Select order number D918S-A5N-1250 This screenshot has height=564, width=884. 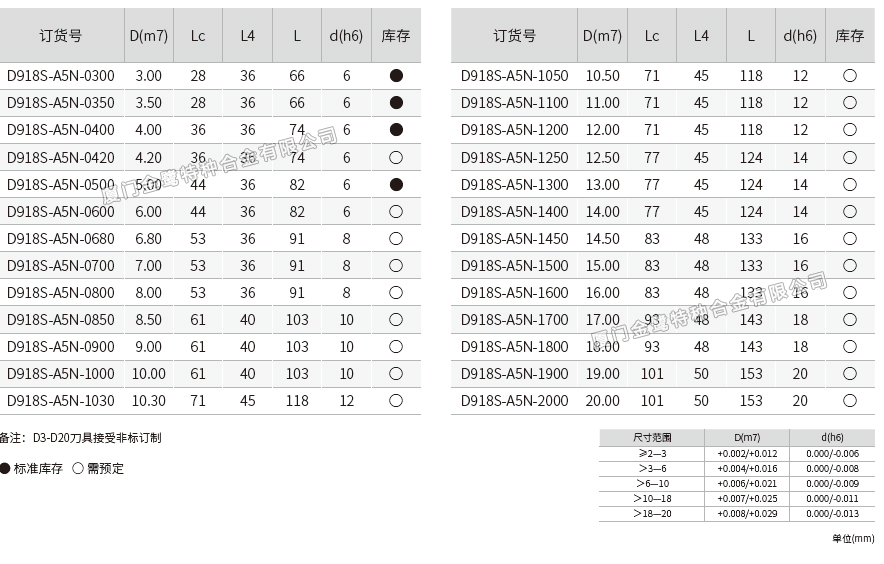514,158
